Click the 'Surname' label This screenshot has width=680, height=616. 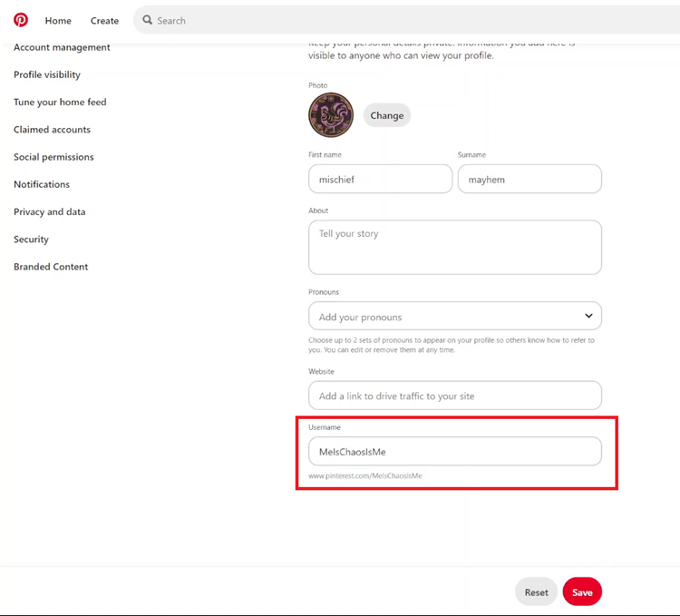(x=471, y=155)
